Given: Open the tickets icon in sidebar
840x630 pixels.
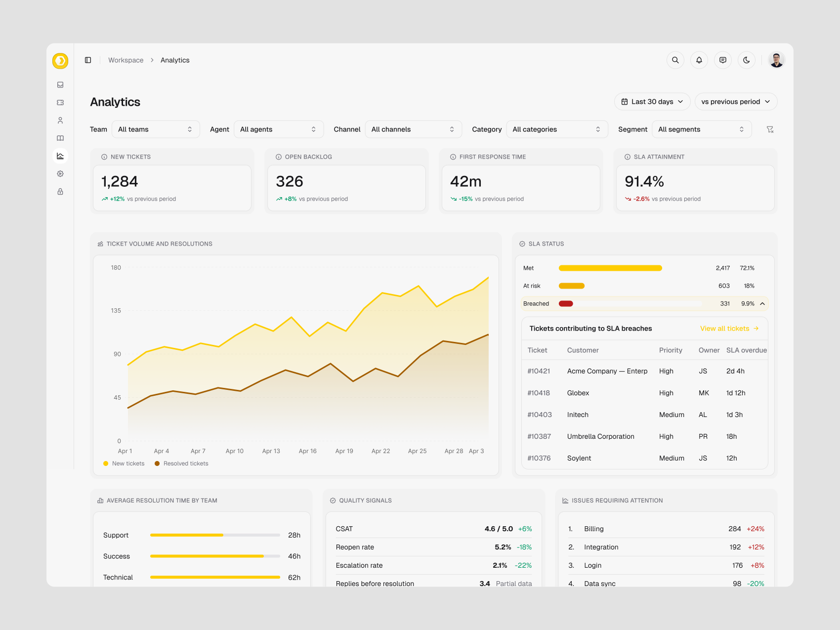Looking at the screenshot, I should 60,103.
